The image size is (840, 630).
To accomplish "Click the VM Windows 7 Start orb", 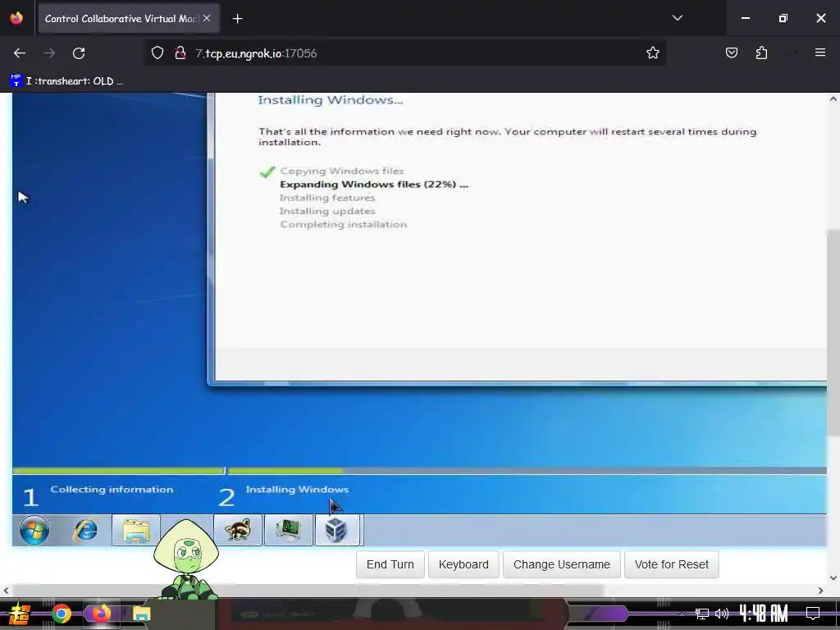I will [x=34, y=531].
